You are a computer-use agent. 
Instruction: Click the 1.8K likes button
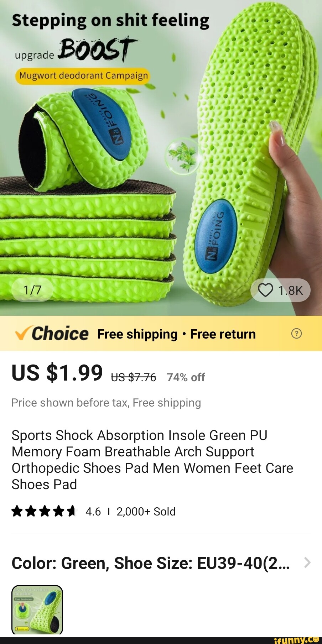[280, 290]
